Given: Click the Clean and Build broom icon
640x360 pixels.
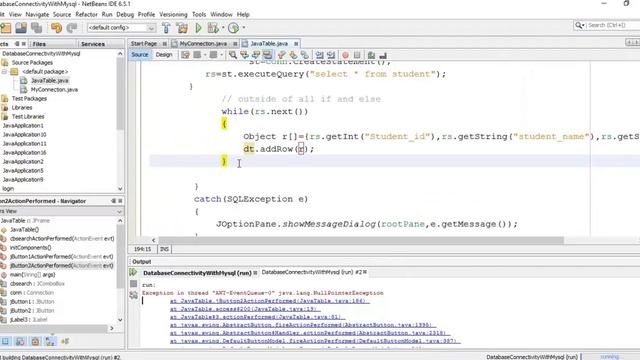Looking at the screenshot, I should (182, 28).
